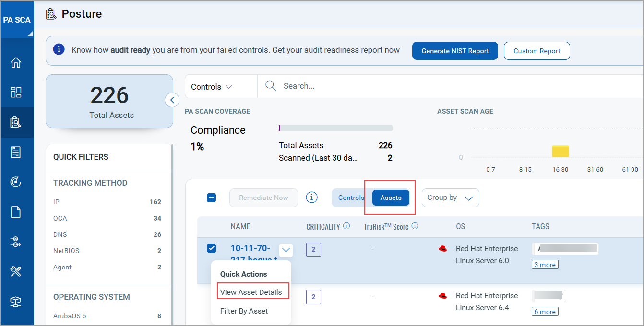Filter by NetBIOS tracking method

pyautogui.click(x=107, y=251)
